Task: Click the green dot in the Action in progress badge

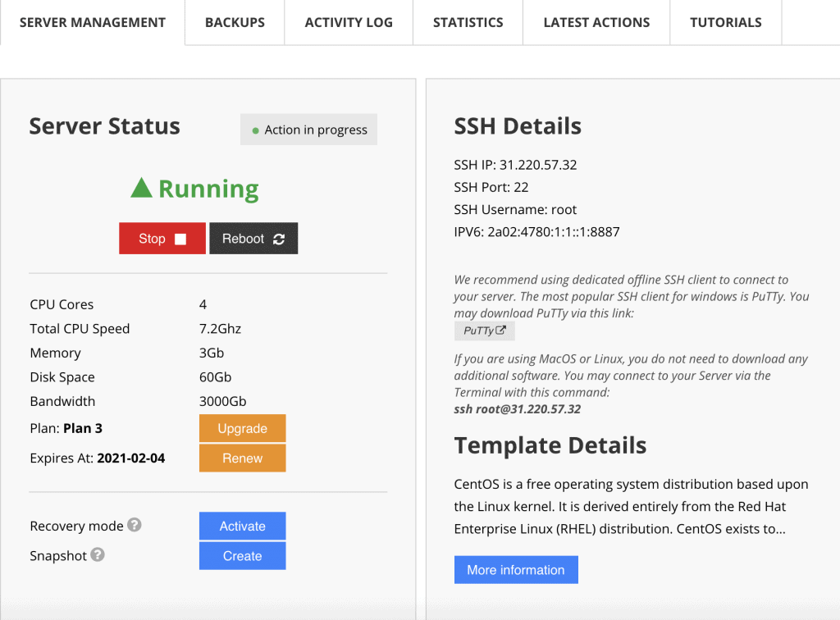Action: click(x=253, y=130)
